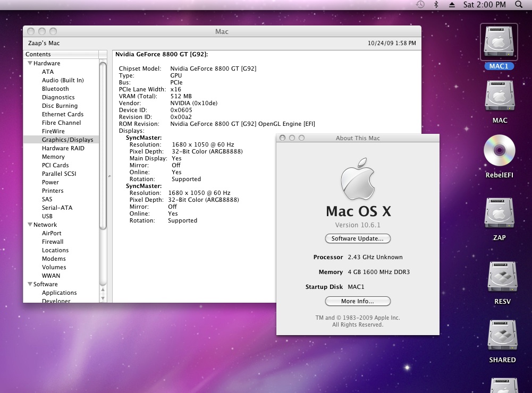The image size is (532, 393).
Task: Click Revision ID value 0x00a2
Action: pyautogui.click(x=181, y=117)
